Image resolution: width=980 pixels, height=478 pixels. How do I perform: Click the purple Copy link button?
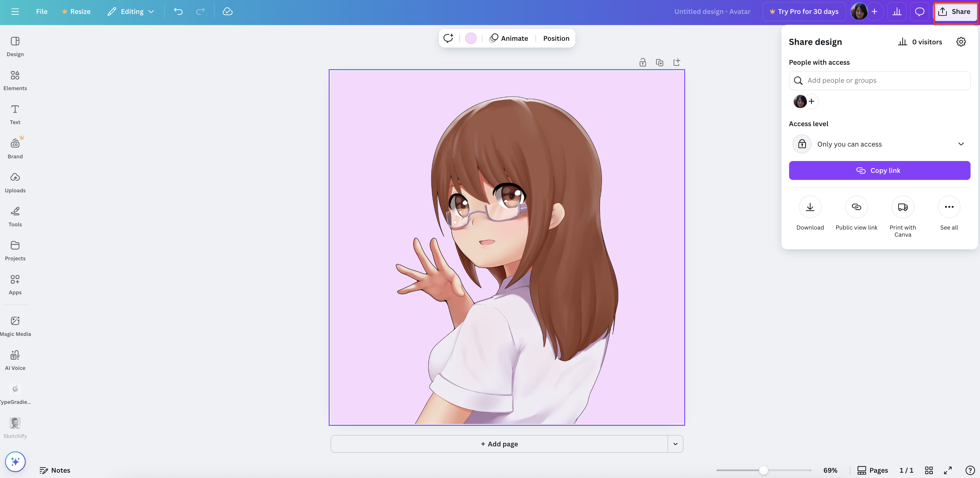(x=879, y=170)
